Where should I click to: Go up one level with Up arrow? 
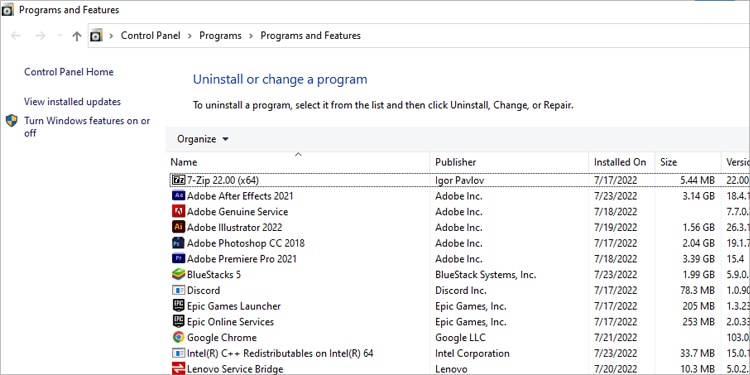77,36
